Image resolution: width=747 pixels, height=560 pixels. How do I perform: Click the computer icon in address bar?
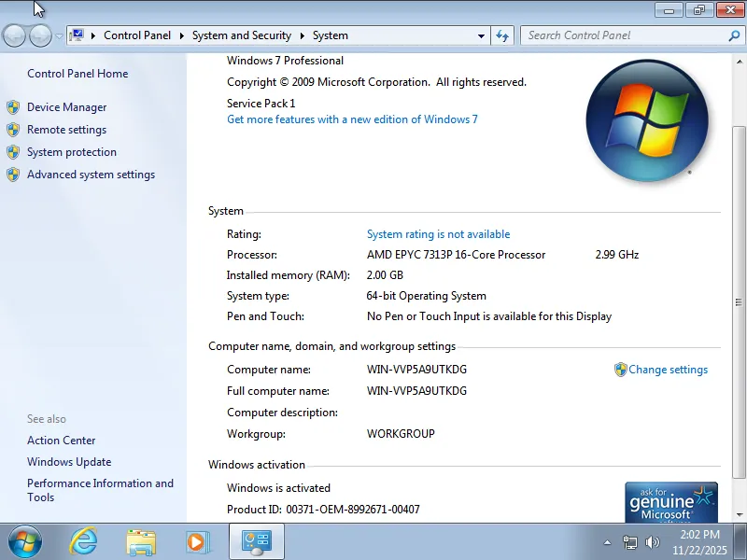tap(77, 35)
